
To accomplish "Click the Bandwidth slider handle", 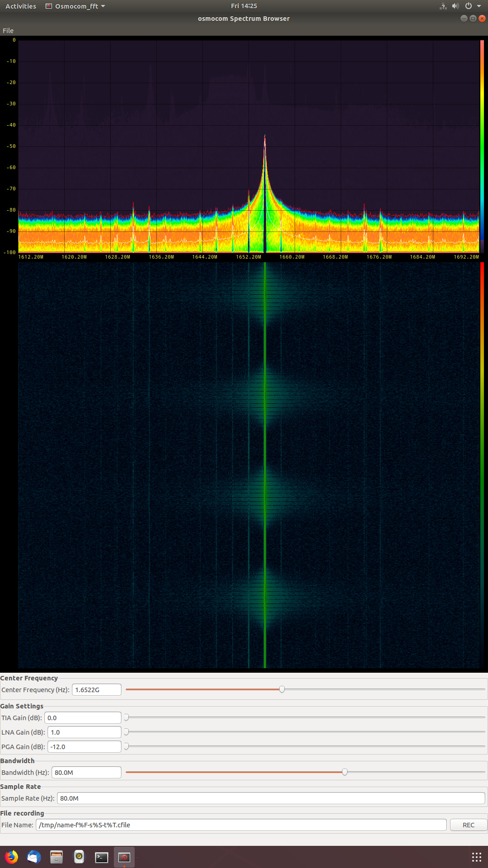I will (345, 772).
